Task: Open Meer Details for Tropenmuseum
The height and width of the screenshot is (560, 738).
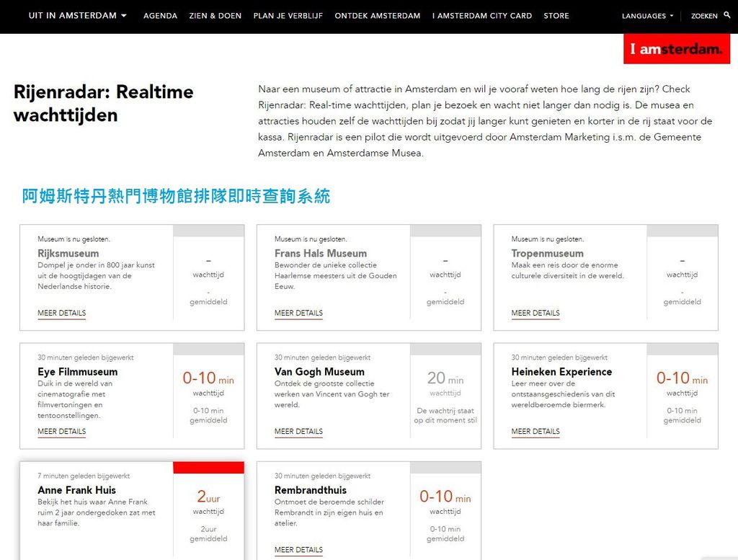Action: pyautogui.click(x=535, y=313)
